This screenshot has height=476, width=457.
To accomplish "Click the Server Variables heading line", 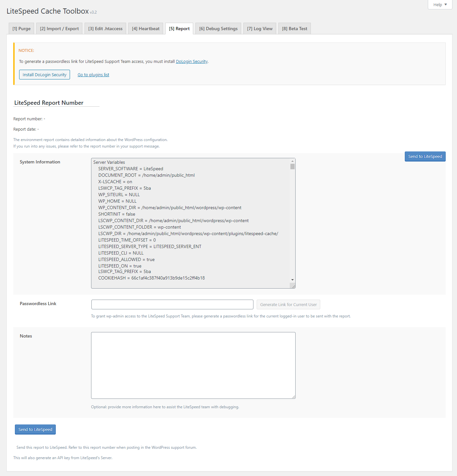I will (x=109, y=162).
